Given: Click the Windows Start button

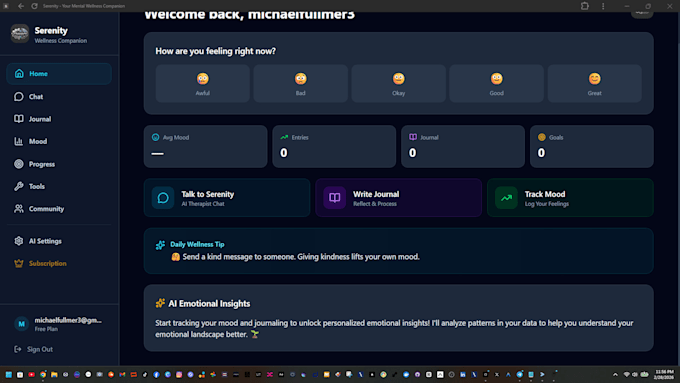Looking at the screenshot, I should (9, 374).
